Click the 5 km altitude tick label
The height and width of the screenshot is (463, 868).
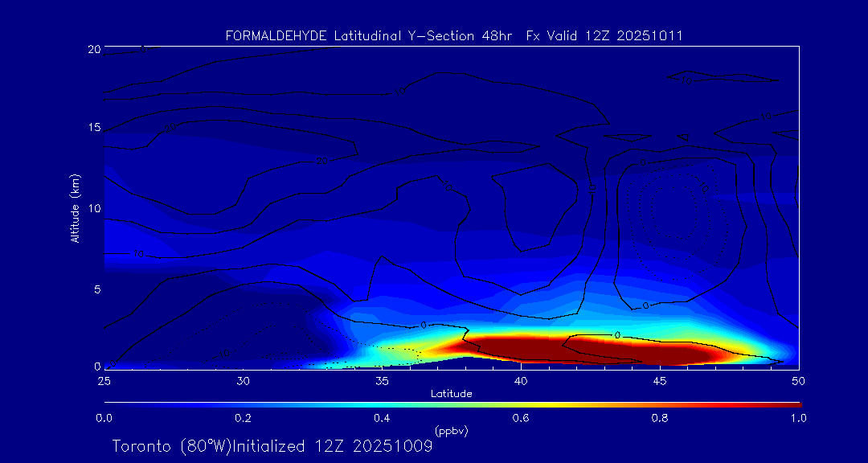96,289
